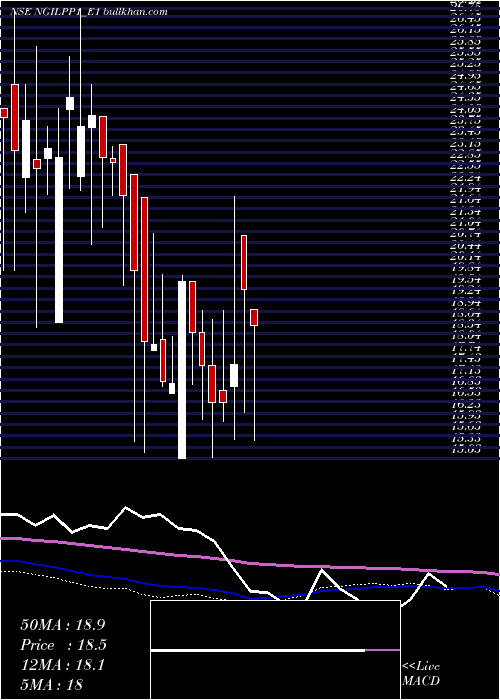The width and height of the screenshot is (500, 700).
Task: Click the purple segment of the MACD box line
Action: click(383, 650)
